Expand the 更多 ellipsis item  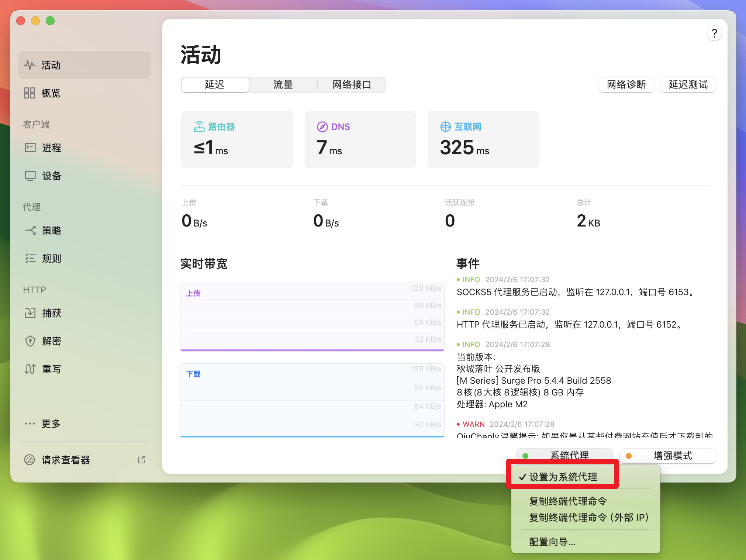[x=30, y=424]
